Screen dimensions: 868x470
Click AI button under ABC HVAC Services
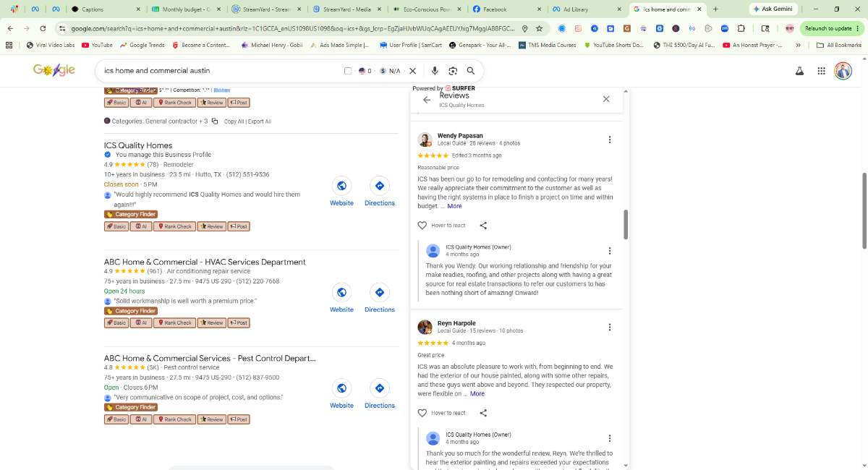tap(141, 322)
